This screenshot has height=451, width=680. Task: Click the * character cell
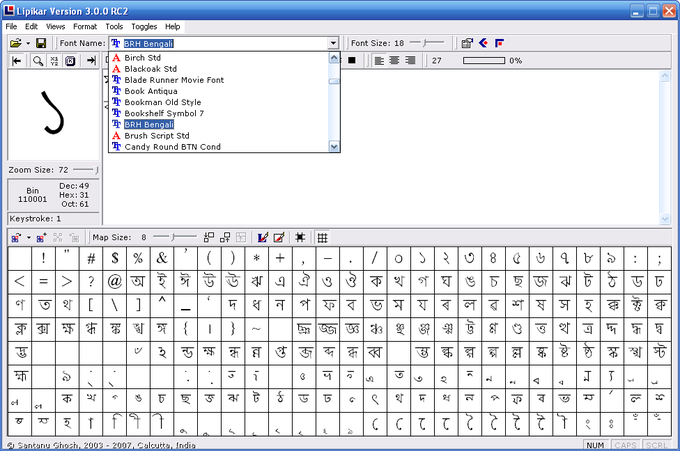256,258
